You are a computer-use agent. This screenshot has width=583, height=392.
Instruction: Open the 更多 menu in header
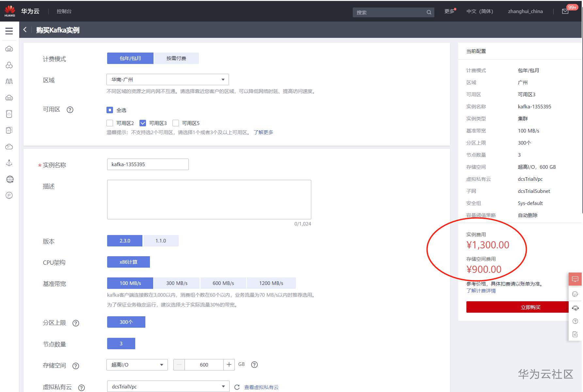[449, 11]
